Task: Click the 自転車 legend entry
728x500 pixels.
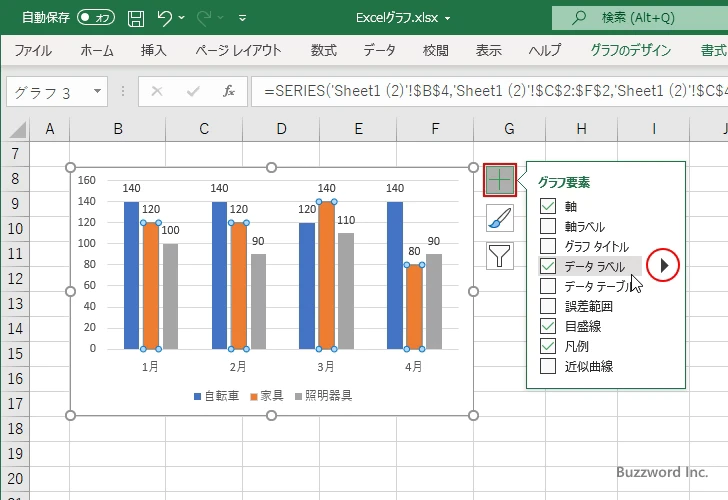Action: 216,396
